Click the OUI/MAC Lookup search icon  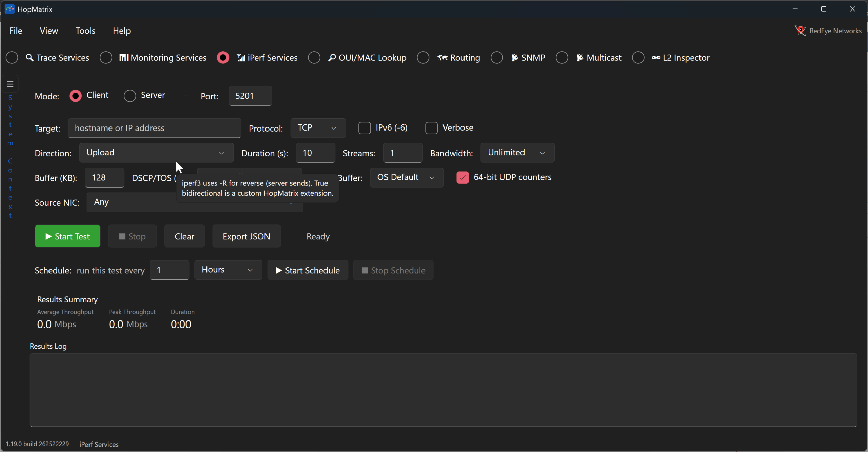click(332, 58)
